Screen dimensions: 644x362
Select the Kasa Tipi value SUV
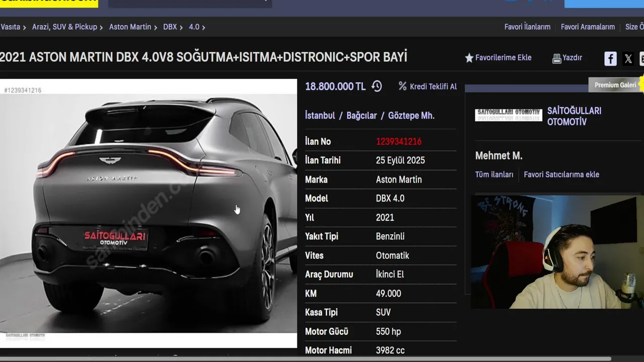coord(383,313)
